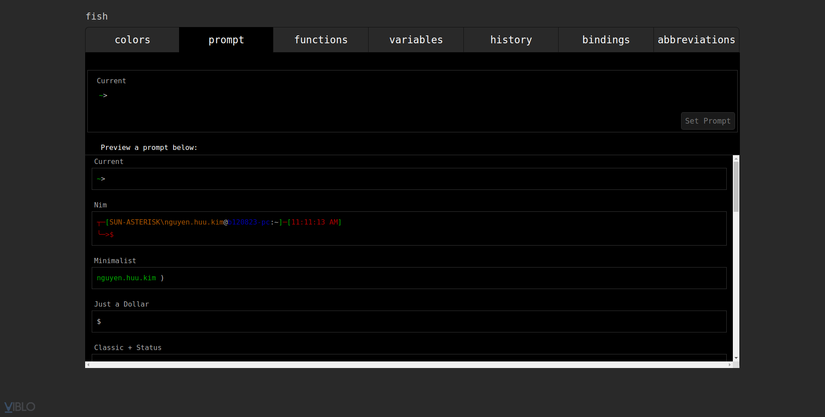
Task: Click the Nim label above the preview
Action: [x=100, y=205]
